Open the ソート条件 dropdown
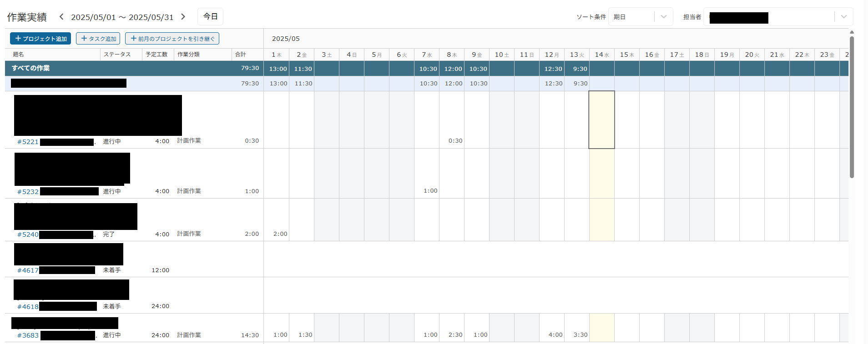Viewport: 868px width, 344px height. pos(640,17)
